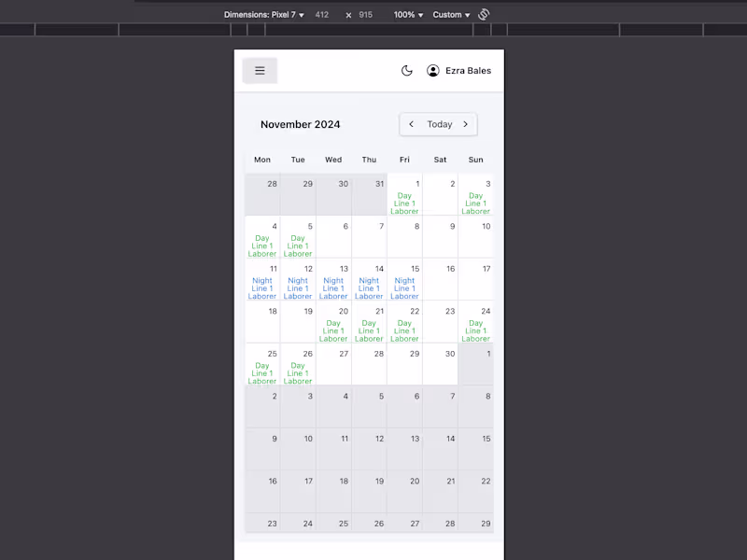Click the November 16 calendar cell
This screenshot has height=560, width=747.
tap(440, 279)
